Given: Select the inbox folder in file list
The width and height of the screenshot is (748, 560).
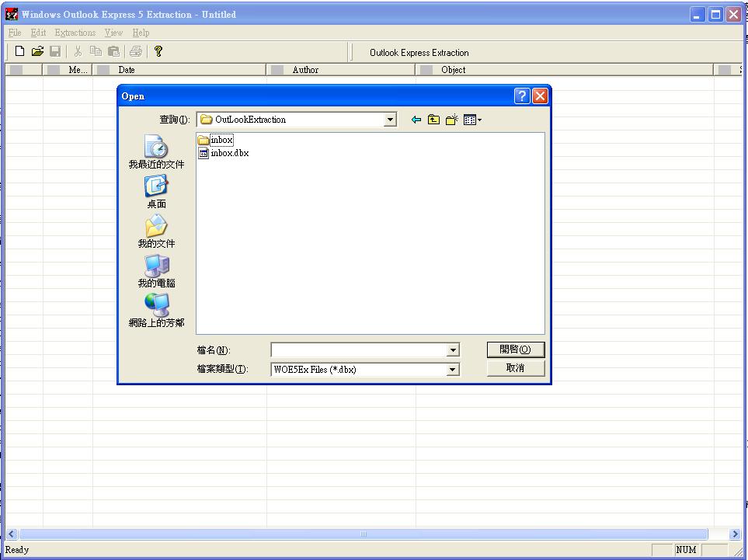Looking at the screenshot, I should click(x=216, y=140).
